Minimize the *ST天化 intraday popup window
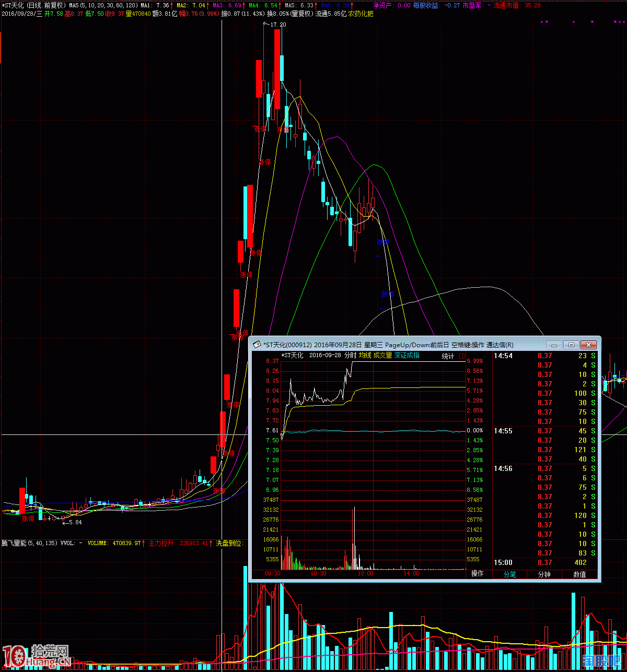Screen dimensions: 627x672 click(x=555, y=345)
